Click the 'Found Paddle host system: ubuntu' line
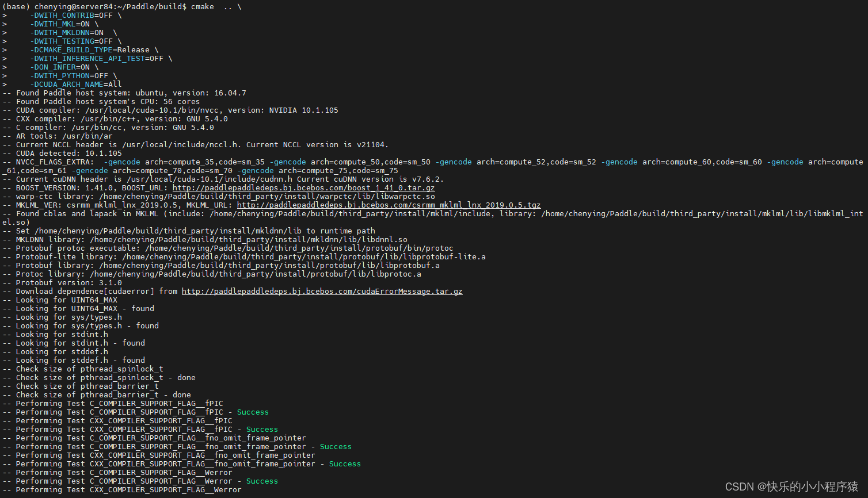The height and width of the screenshot is (498, 868). click(x=124, y=93)
